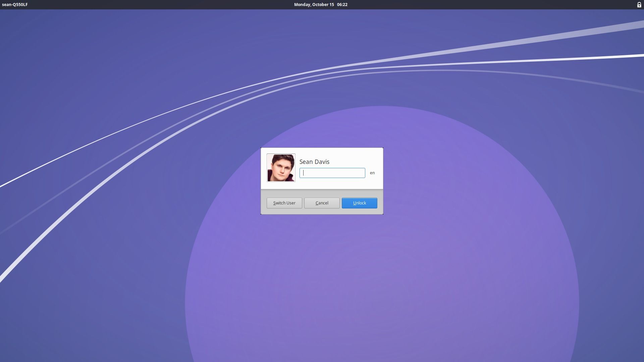Click Sean Davis's profile picture

[x=281, y=168]
